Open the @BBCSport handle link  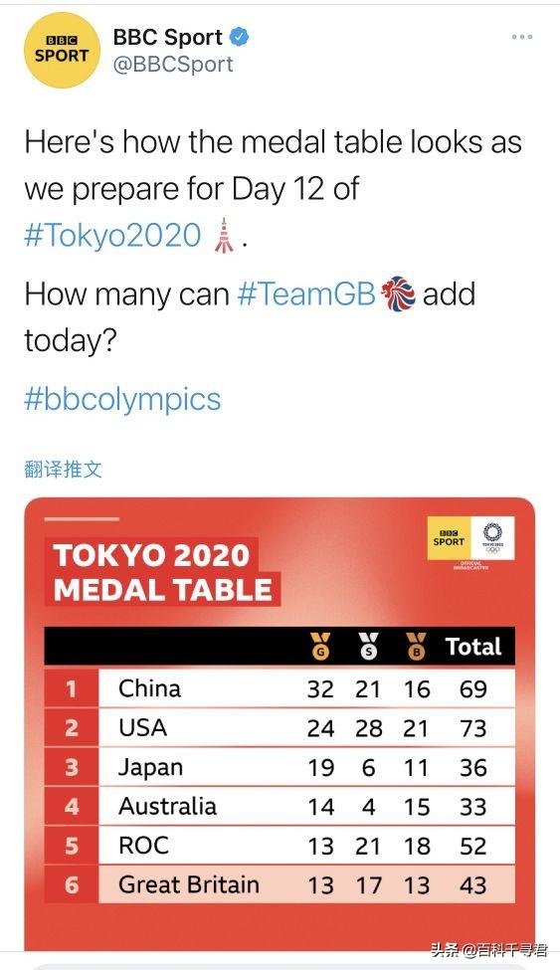(173, 65)
